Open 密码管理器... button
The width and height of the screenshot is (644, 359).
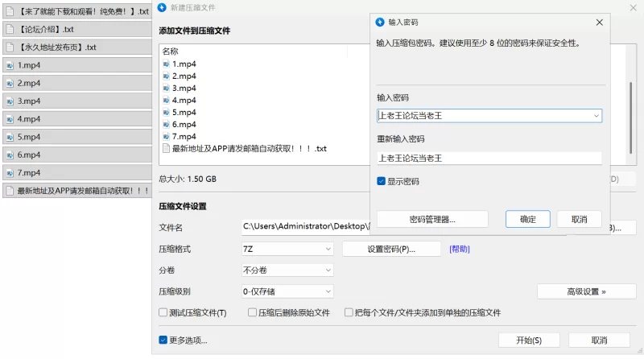click(432, 219)
